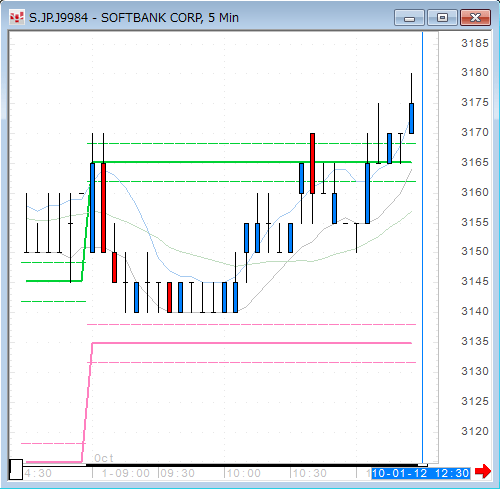The image size is (500, 489).
Task: Click the 3185 price axis label
Action: (x=475, y=43)
